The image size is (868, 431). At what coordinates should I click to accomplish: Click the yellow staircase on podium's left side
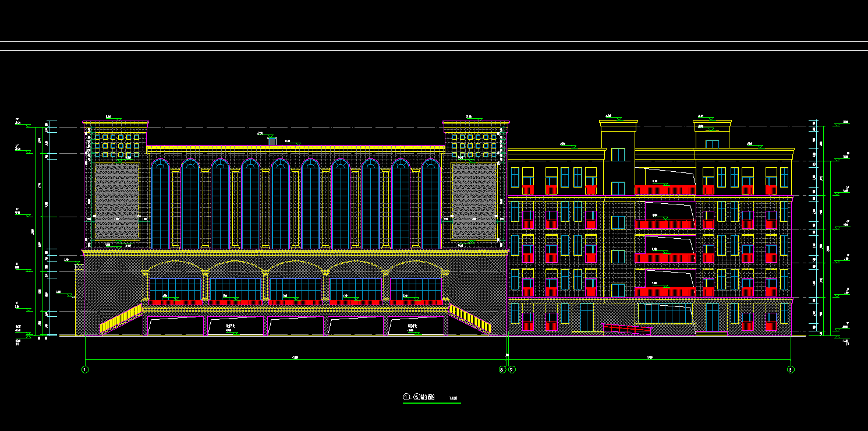tap(121, 319)
